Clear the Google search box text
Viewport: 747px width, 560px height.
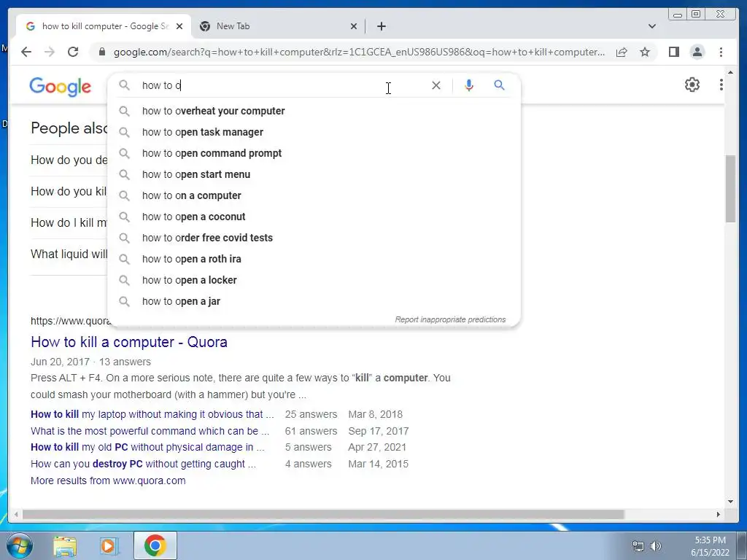point(436,85)
